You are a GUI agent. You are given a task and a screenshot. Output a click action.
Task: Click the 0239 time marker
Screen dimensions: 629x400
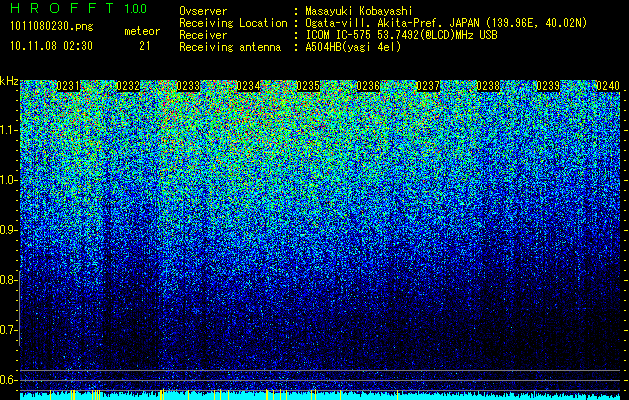(548, 86)
